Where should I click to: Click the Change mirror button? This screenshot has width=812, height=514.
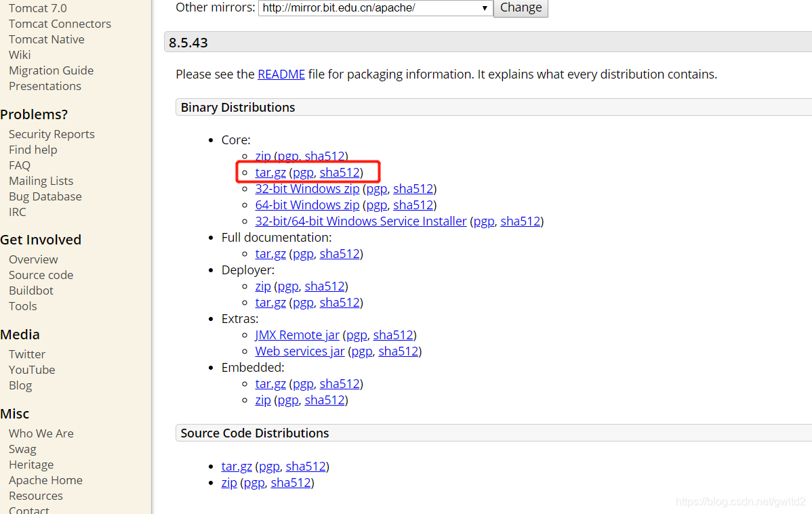click(521, 7)
